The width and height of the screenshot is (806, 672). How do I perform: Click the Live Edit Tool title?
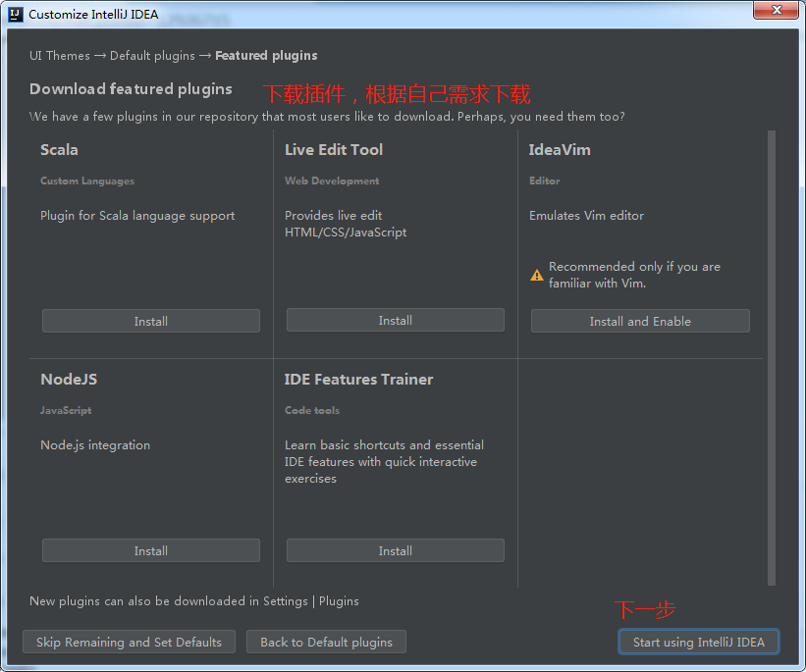pos(334,149)
